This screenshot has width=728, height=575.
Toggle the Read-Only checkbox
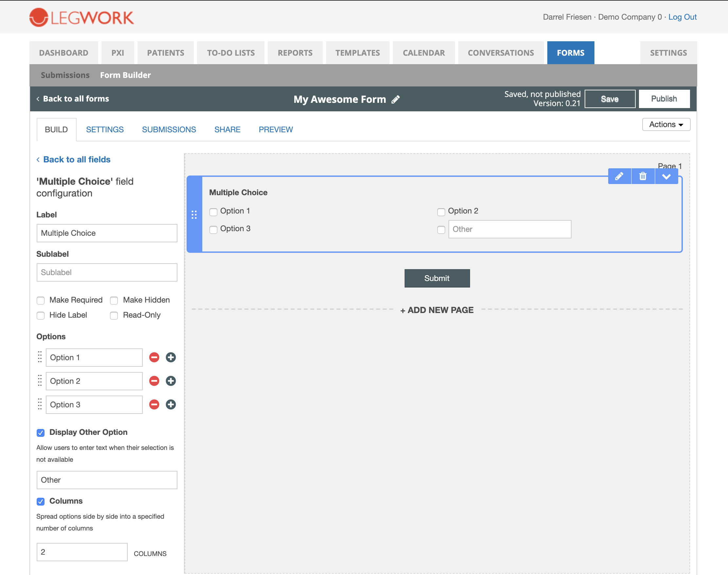tap(114, 315)
